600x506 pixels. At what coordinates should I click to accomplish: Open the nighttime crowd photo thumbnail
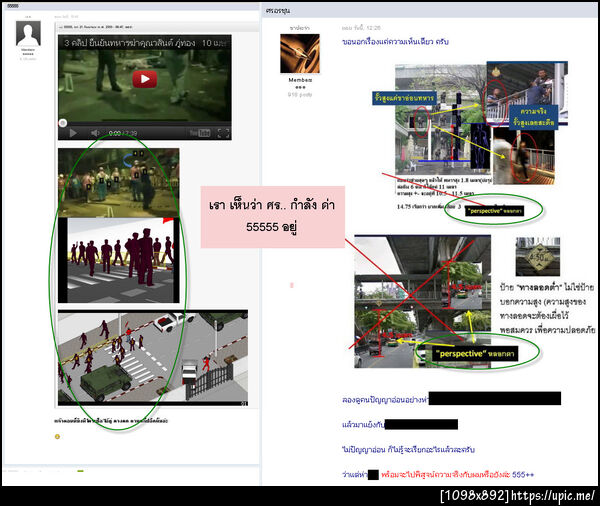[119, 183]
